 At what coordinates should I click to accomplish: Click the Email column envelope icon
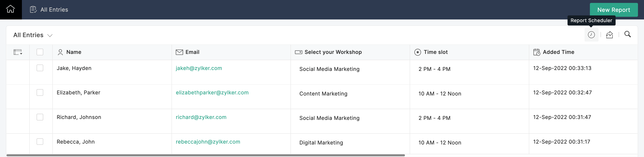(179, 52)
